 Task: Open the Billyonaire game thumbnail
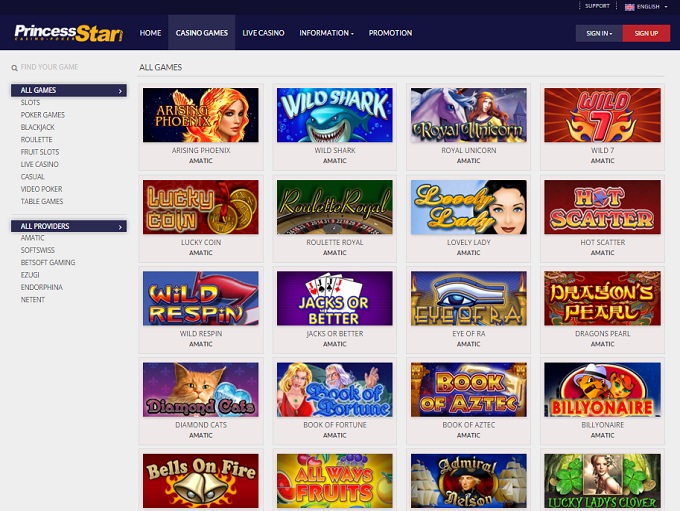coord(602,390)
